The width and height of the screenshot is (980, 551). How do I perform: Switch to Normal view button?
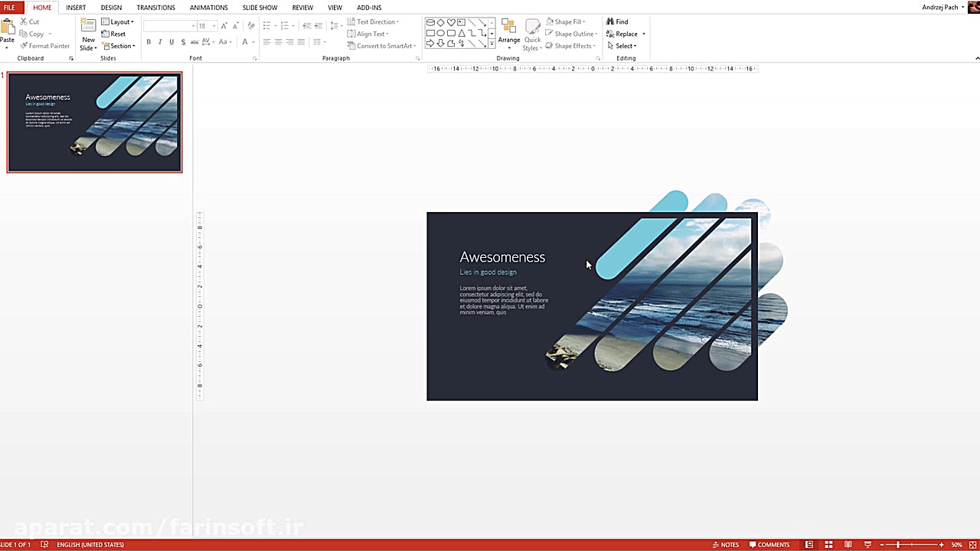[x=809, y=545]
